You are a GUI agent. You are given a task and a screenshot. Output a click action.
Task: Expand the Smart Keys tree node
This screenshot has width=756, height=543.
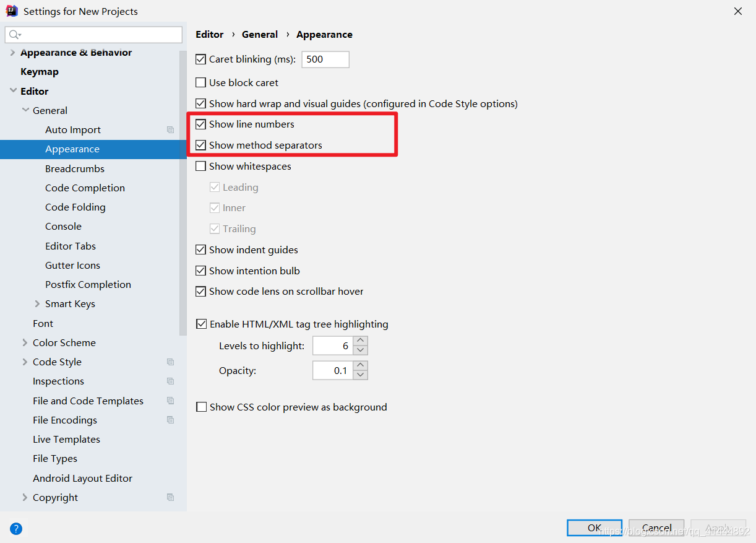point(37,304)
